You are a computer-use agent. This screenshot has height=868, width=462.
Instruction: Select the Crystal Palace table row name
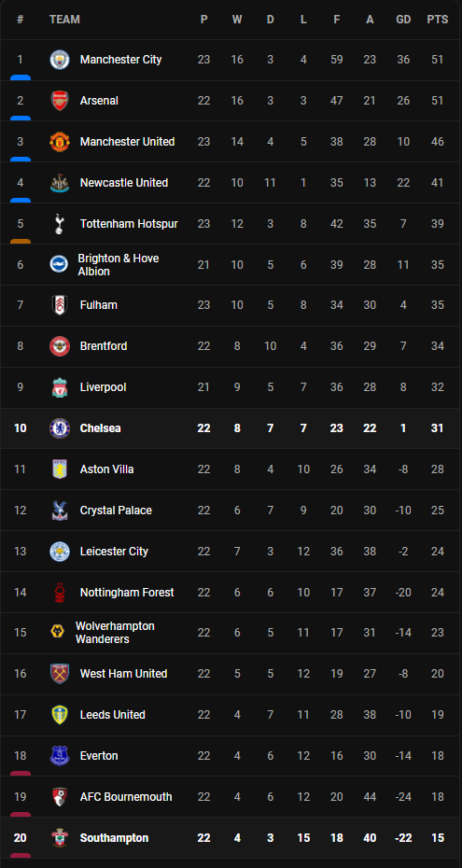[116, 511]
